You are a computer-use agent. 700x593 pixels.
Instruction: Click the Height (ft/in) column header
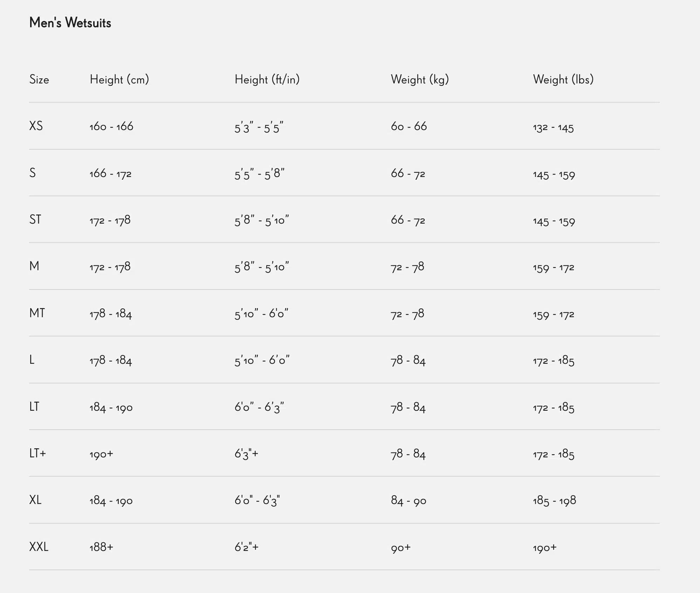tap(267, 80)
